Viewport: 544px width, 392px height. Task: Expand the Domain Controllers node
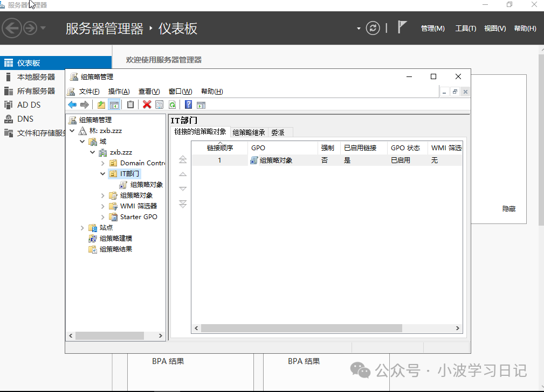coord(102,163)
